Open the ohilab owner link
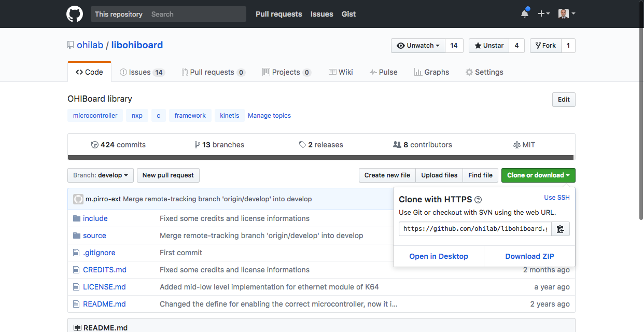The width and height of the screenshot is (644, 332). (90, 45)
